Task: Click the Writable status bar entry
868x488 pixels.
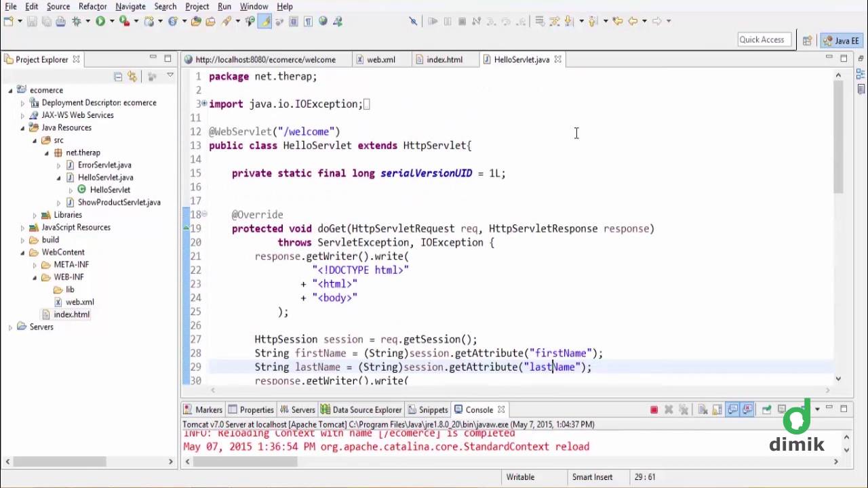Action: point(520,477)
